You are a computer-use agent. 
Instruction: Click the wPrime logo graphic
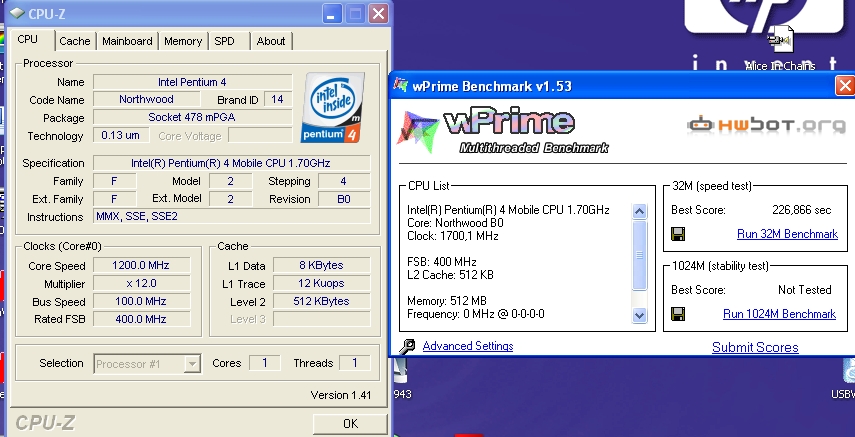pos(503,131)
